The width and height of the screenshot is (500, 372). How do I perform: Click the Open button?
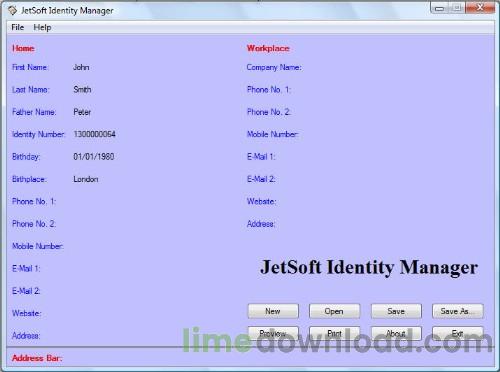[x=334, y=311]
